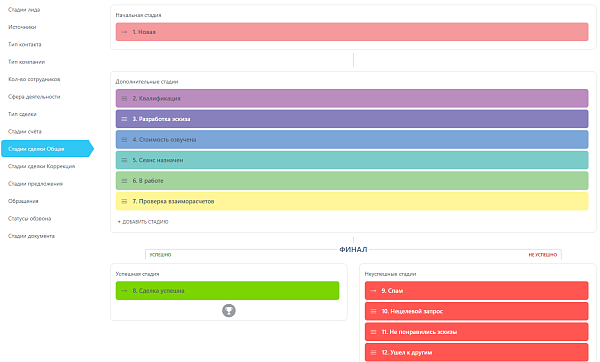Select the purple 2. Квалификация stage bar
This screenshot has height=362, width=600.
(x=352, y=98)
